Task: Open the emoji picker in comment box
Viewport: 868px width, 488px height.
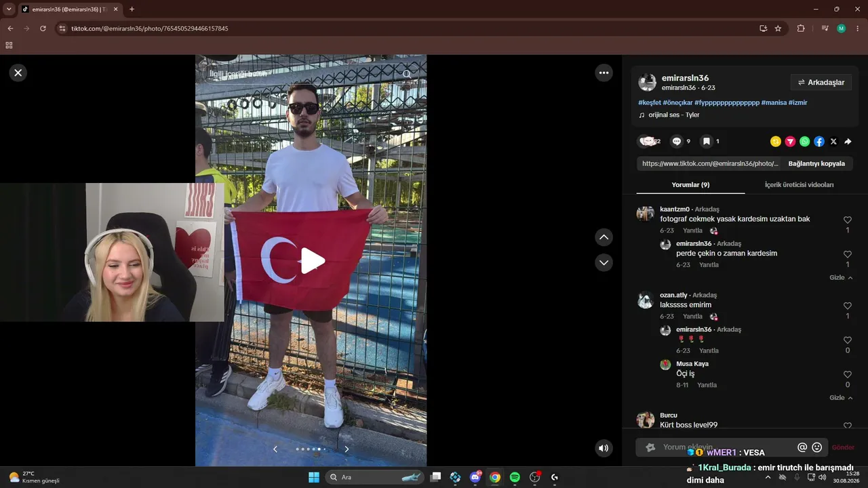Action: coord(817,447)
